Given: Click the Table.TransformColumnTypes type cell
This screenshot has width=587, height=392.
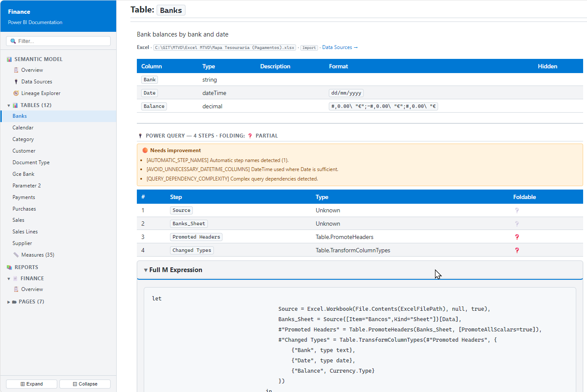Looking at the screenshot, I should click(353, 251).
